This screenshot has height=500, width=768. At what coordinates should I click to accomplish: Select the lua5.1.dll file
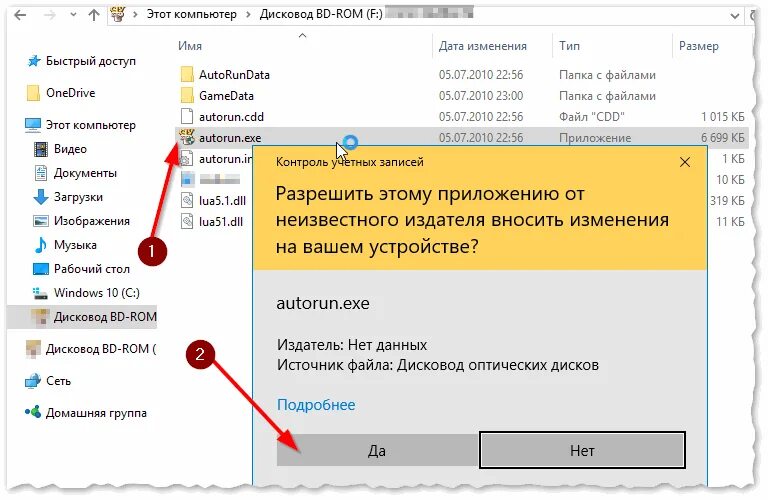222,201
